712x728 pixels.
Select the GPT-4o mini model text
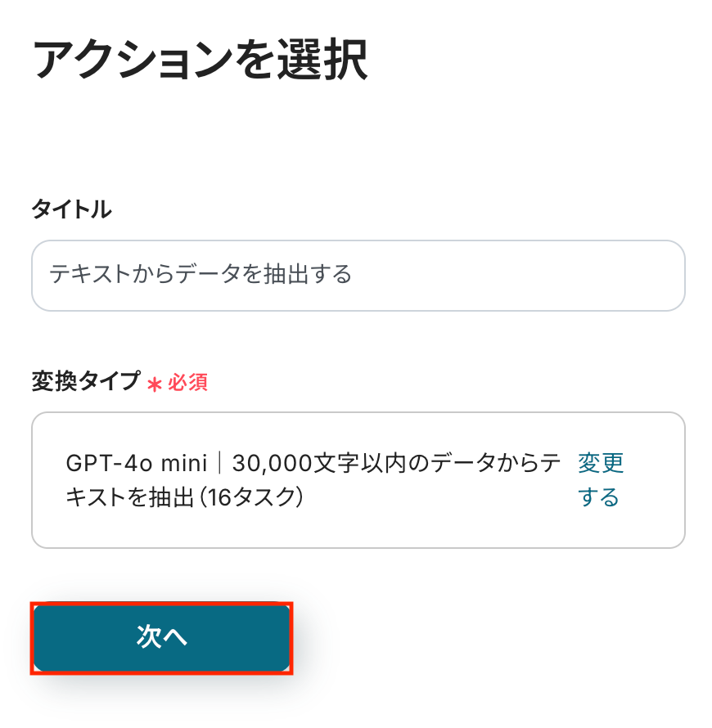(137, 464)
